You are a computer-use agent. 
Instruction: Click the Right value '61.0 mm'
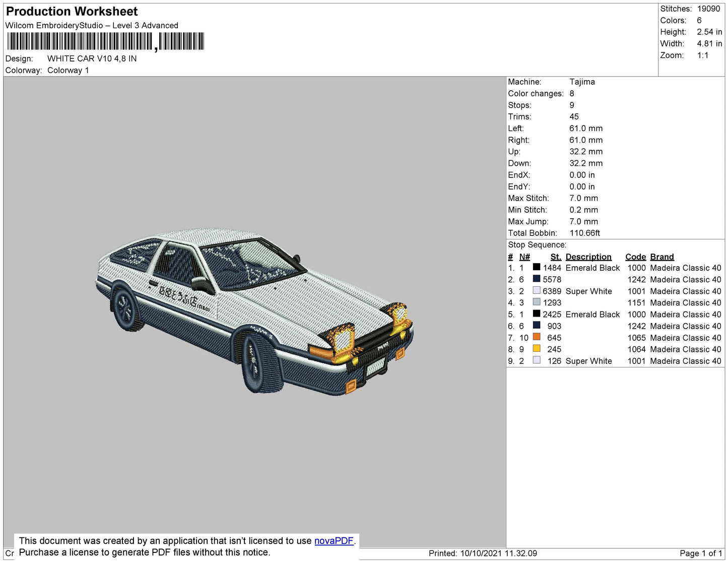point(586,140)
